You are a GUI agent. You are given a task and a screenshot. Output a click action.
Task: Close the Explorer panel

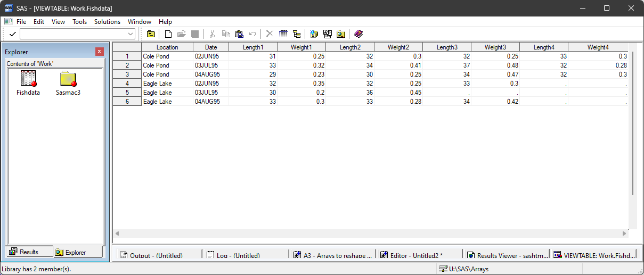tap(99, 52)
